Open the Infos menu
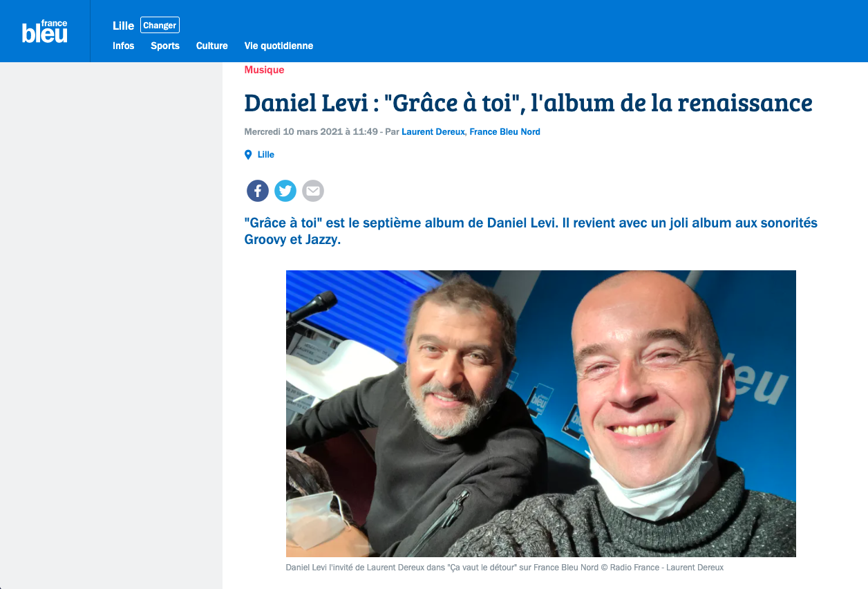868x589 pixels. pyautogui.click(x=124, y=46)
